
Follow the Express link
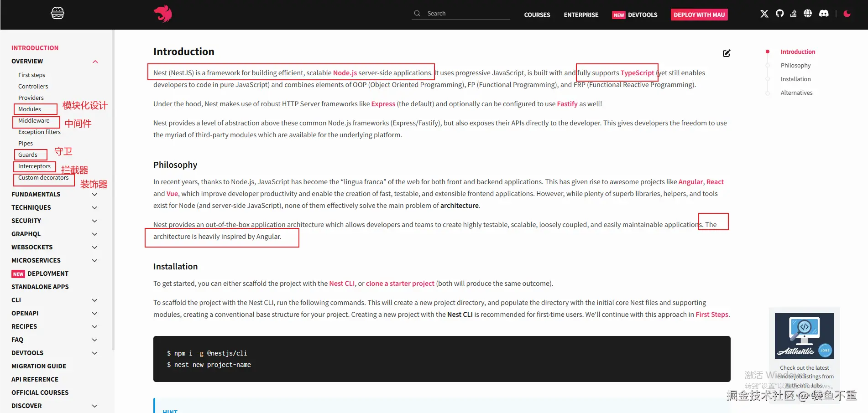(x=383, y=104)
